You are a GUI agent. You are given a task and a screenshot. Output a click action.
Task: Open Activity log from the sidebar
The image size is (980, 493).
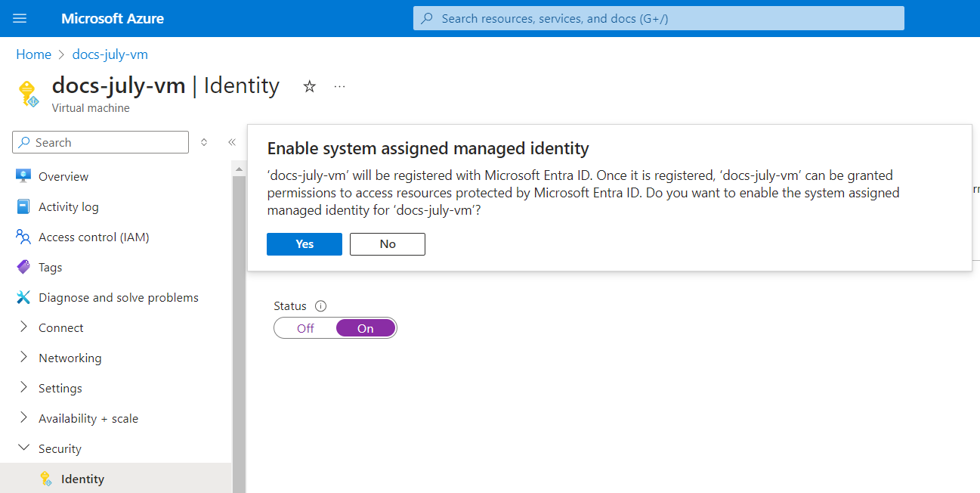(68, 206)
